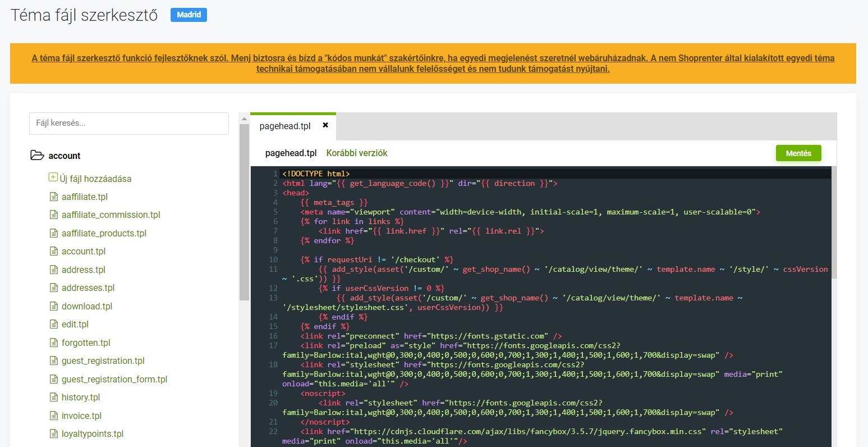
Task: Click the preconnect fonts.gstatic.com link line
Action: pos(431,336)
